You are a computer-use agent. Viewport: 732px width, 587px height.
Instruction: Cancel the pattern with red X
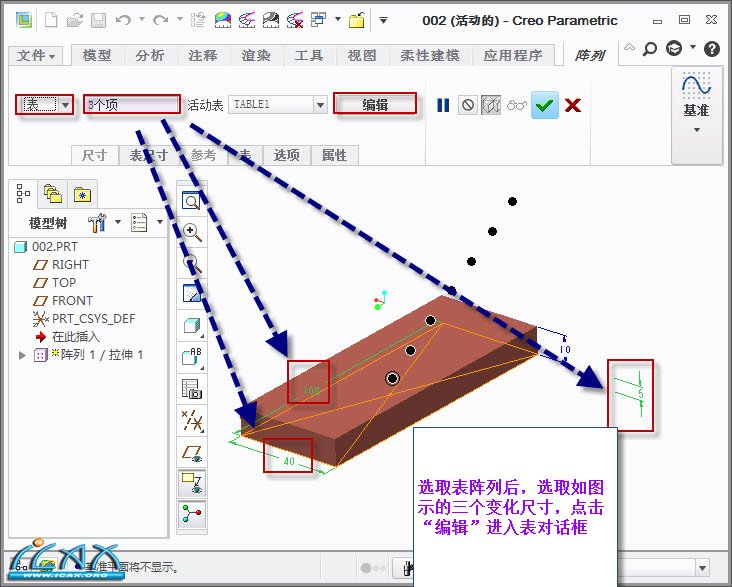pyautogui.click(x=573, y=105)
